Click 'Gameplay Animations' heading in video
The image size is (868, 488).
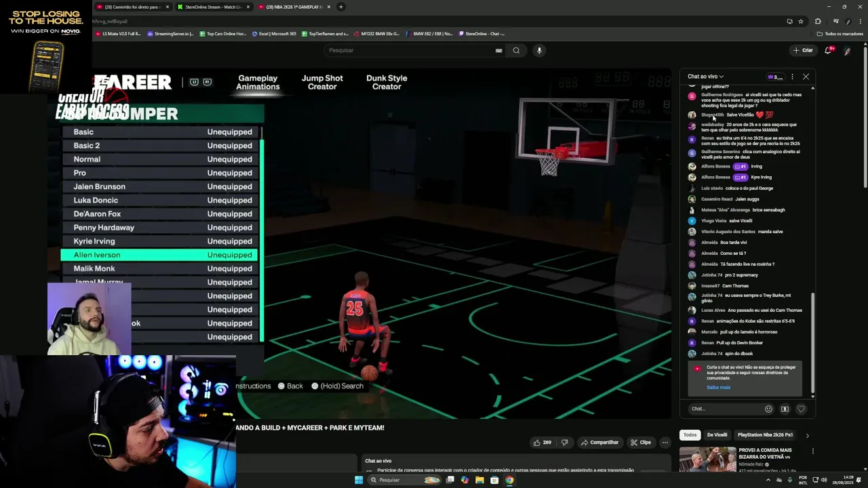tap(258, 82)
